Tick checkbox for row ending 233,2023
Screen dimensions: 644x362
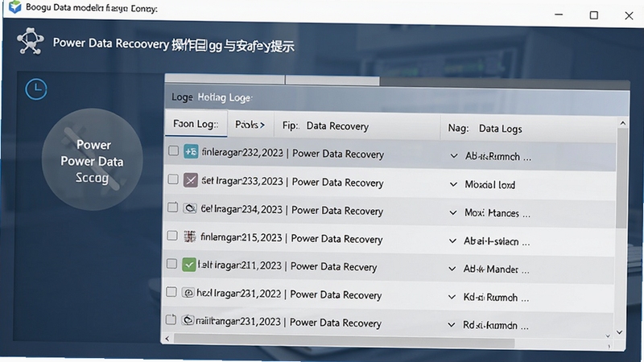point(173,179)
